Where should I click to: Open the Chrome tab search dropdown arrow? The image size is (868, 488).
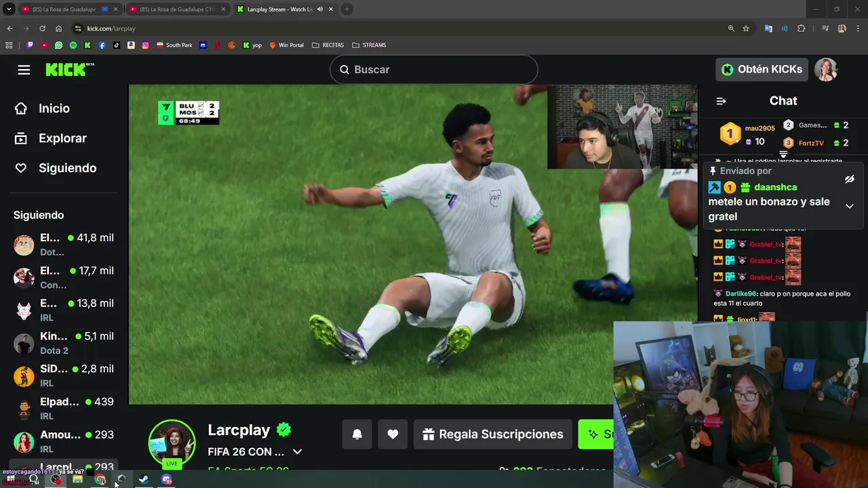[x=9, y=9]
